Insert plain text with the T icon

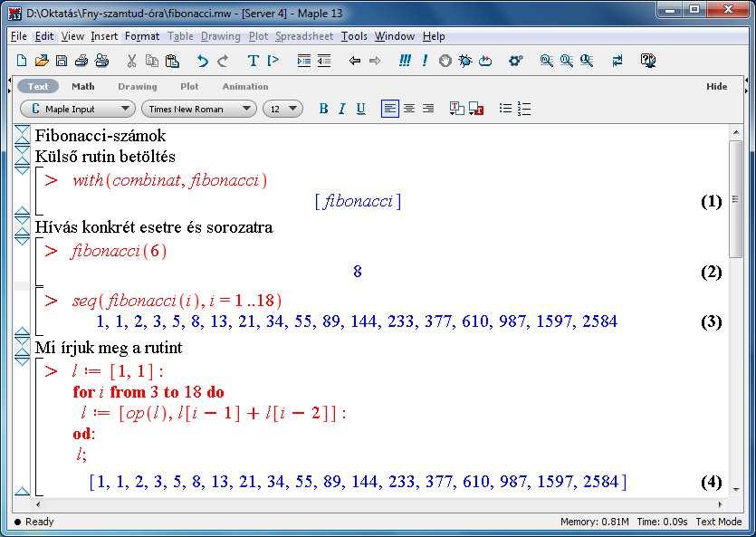(253, 61)
